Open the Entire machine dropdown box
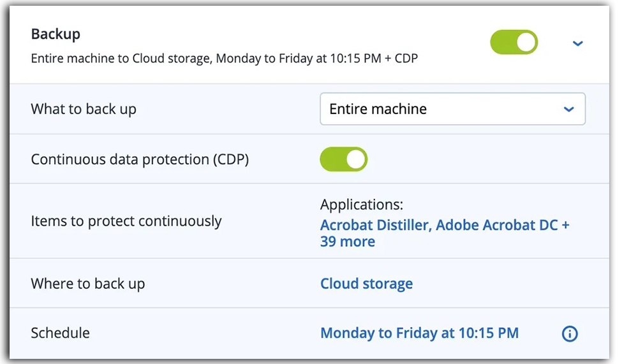This screenshot has height=364, width=638. click(x=452, y=109)
